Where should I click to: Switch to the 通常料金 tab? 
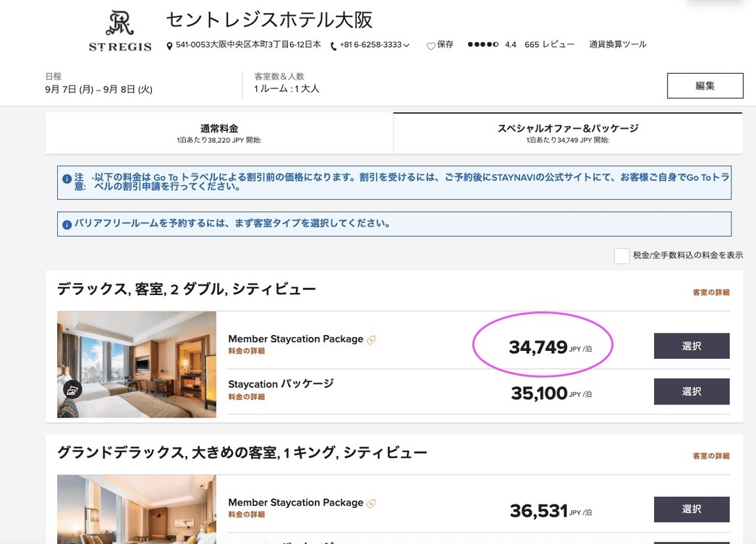[x=219, y=133]
